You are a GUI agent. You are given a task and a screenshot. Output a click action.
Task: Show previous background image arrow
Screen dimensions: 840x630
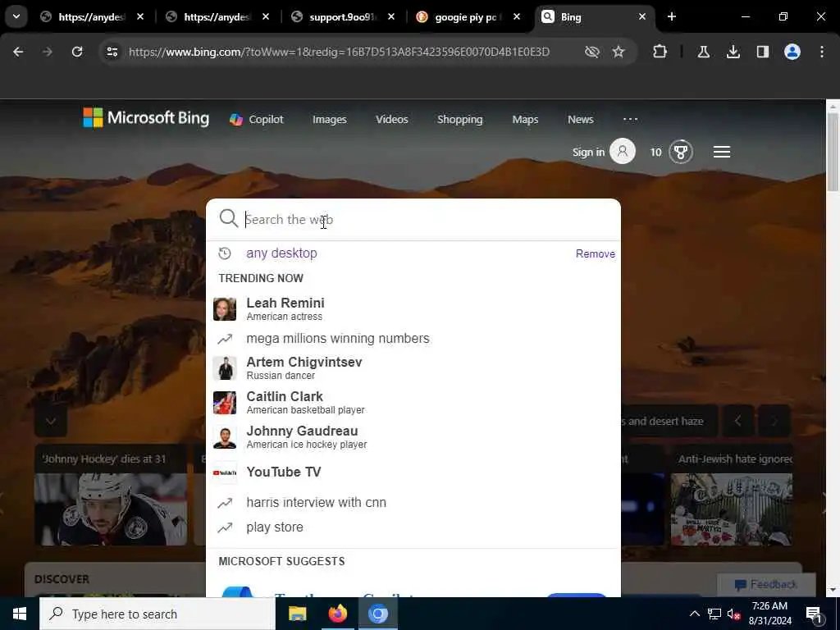point(738,421)
